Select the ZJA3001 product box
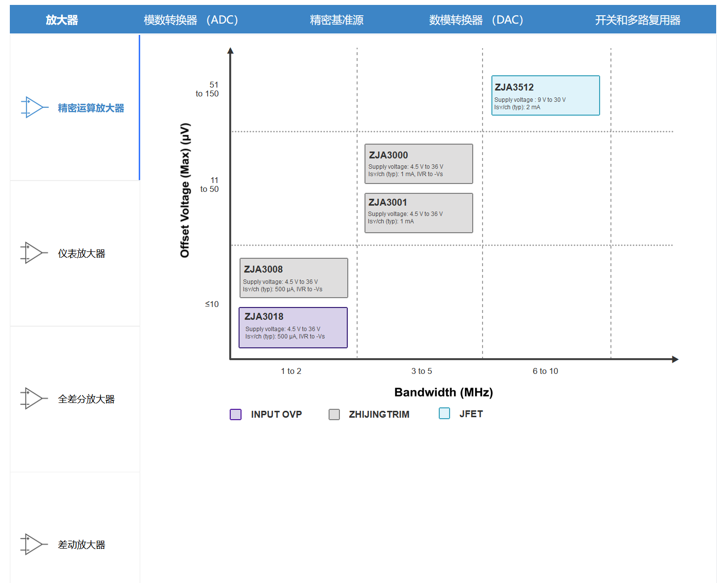Screen dimensions: 728x583 coord(419,213)
